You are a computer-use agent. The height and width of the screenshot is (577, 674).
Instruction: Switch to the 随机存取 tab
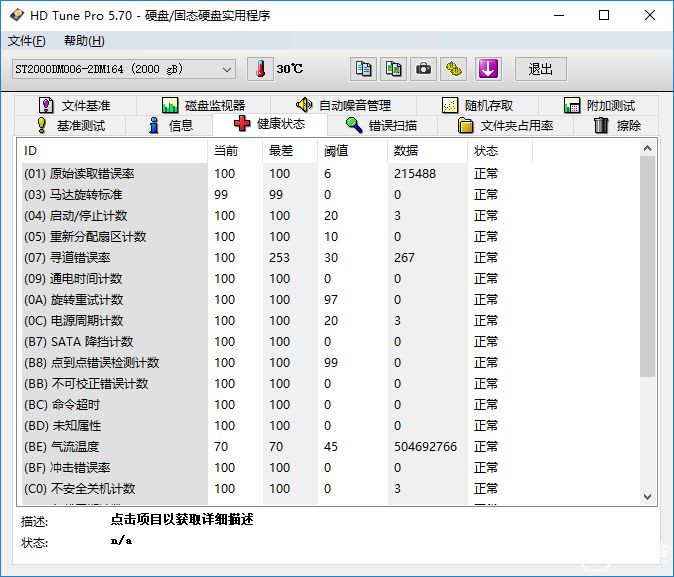478,105
